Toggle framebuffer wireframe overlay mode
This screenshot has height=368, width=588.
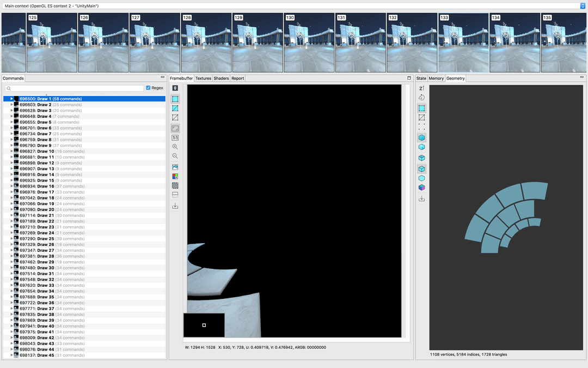(x=175, y=108)
